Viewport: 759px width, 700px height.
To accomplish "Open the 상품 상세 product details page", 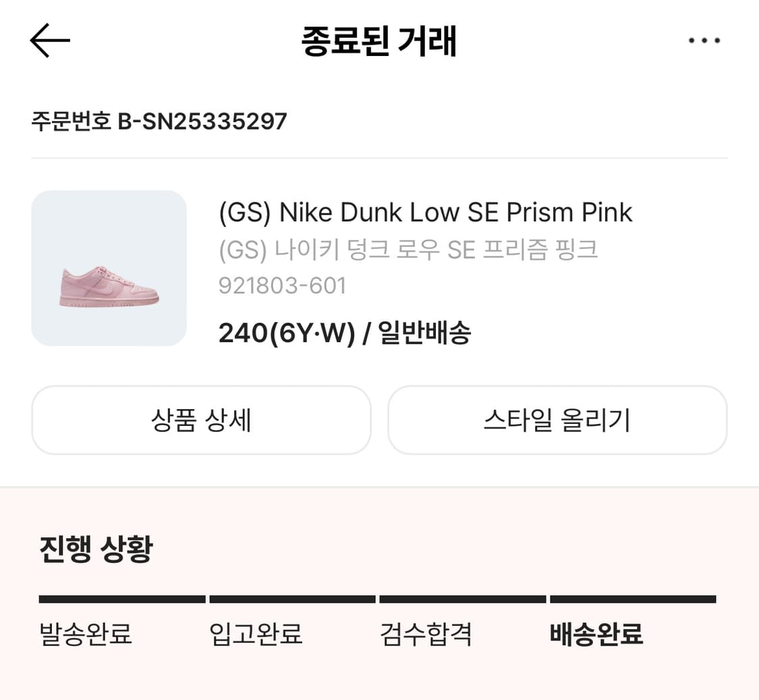I will pos(200,420).
